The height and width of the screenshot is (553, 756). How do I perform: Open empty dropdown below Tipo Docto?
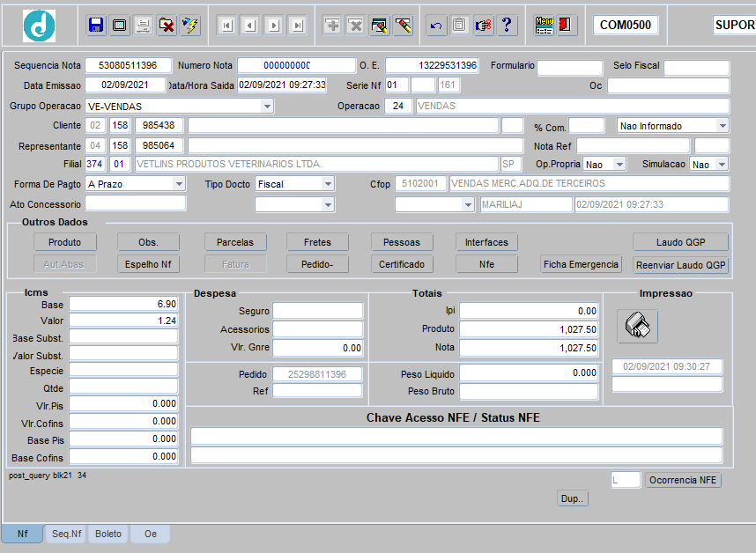tap(328, 204)
